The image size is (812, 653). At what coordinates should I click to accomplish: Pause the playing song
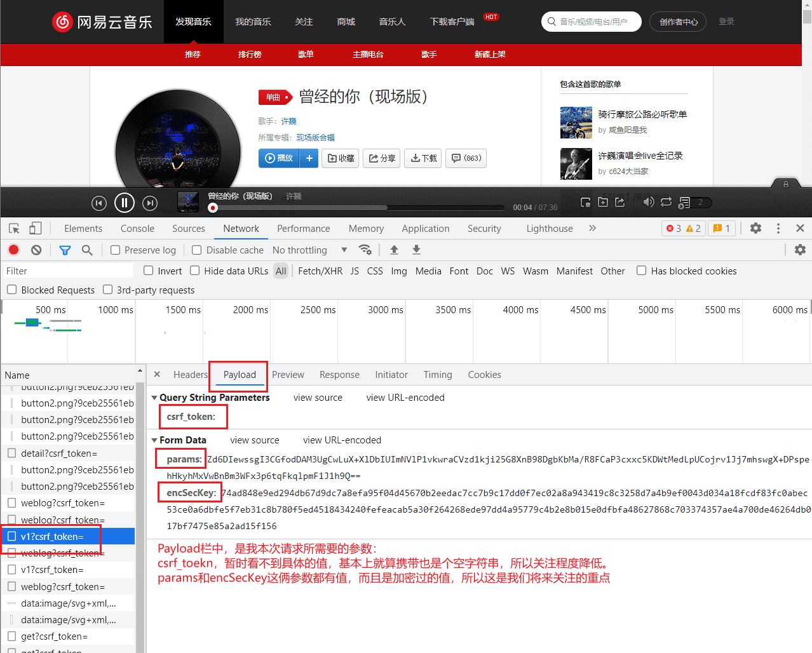pos(124,203)
